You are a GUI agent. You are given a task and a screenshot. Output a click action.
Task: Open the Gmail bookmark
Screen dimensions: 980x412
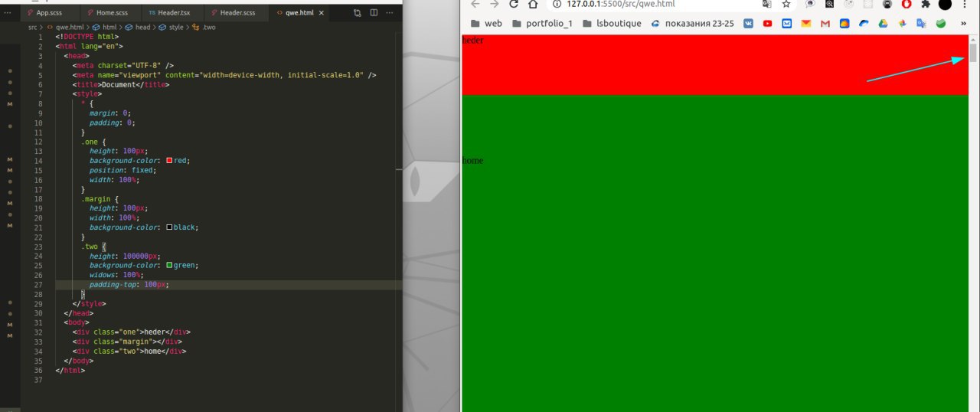825,23
